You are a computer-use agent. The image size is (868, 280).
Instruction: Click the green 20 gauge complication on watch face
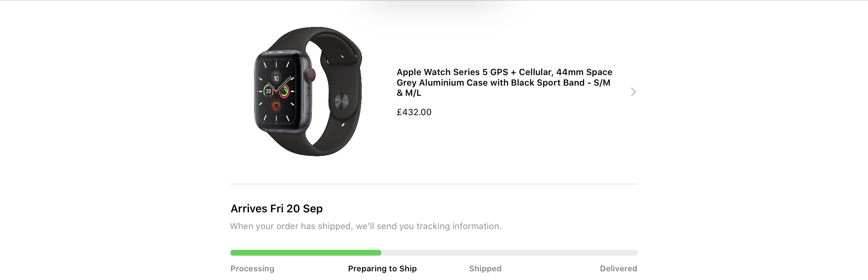(x=268, y=91)
